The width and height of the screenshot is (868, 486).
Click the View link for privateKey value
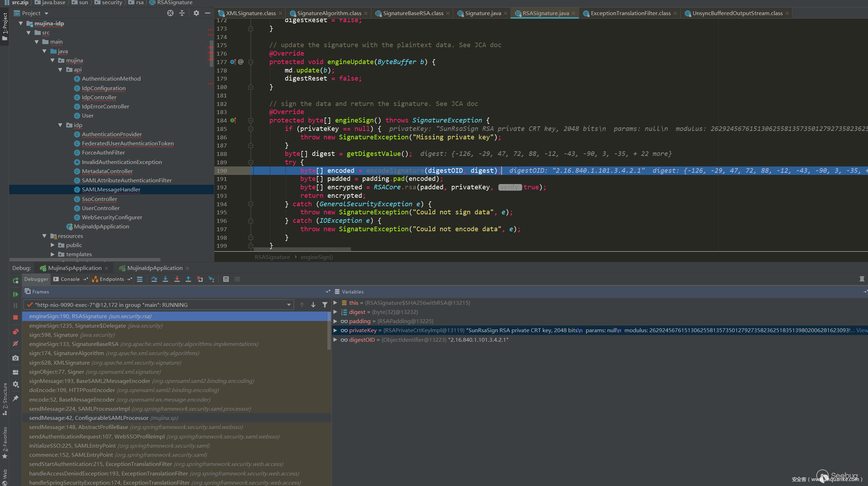point(862,330)
